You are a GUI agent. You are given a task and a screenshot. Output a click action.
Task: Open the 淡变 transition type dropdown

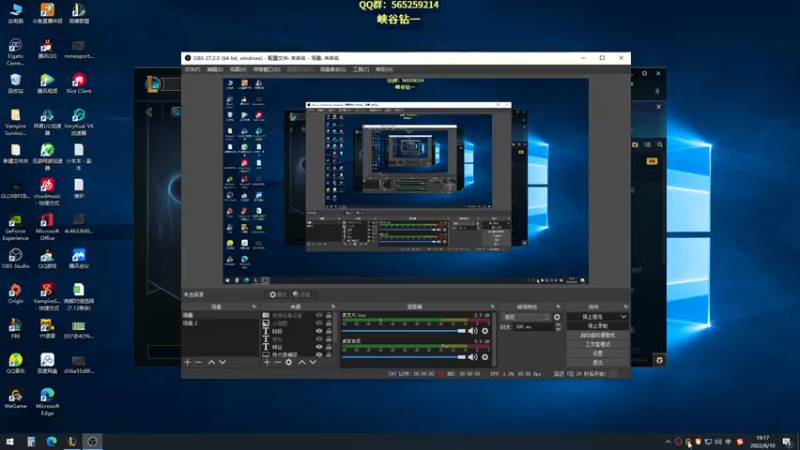526,317
